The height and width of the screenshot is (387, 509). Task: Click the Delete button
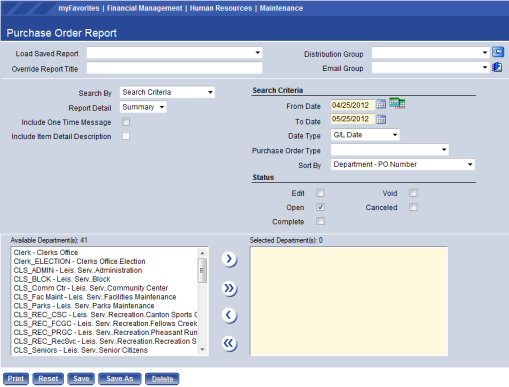click(162, 379)
